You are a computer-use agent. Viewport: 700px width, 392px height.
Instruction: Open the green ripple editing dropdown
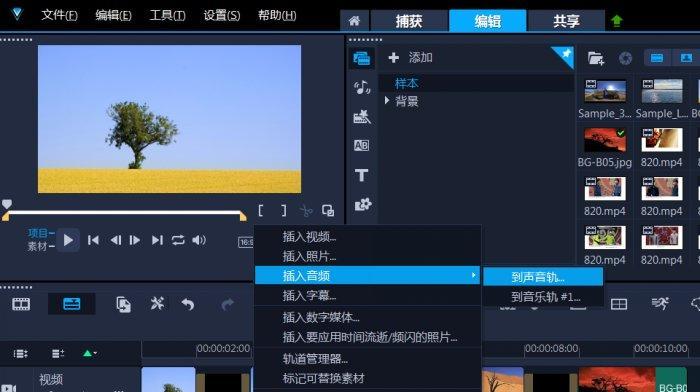pyautogui.click(x=90, y=354)
